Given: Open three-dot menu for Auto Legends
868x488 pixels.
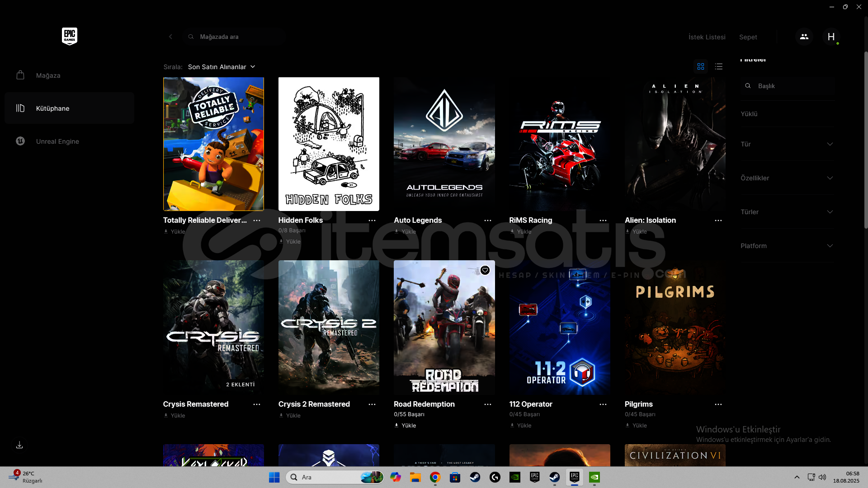Looking at the screenshot, I should 488,221.
